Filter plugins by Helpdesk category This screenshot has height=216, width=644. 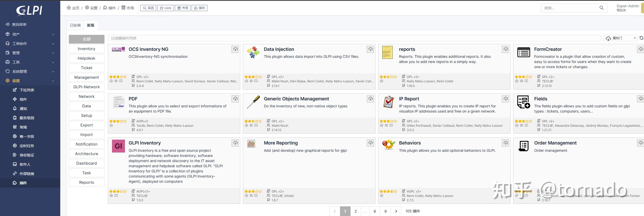click(87, 58)
